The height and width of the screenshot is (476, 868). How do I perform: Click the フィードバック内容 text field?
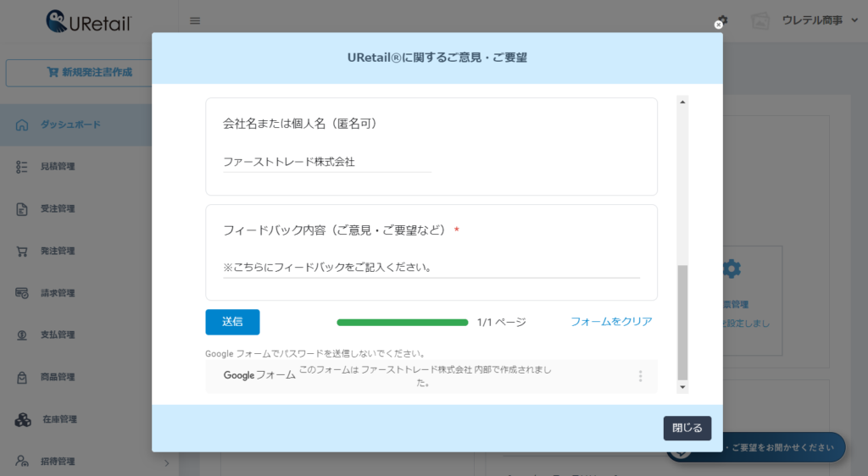coord(431,268)
